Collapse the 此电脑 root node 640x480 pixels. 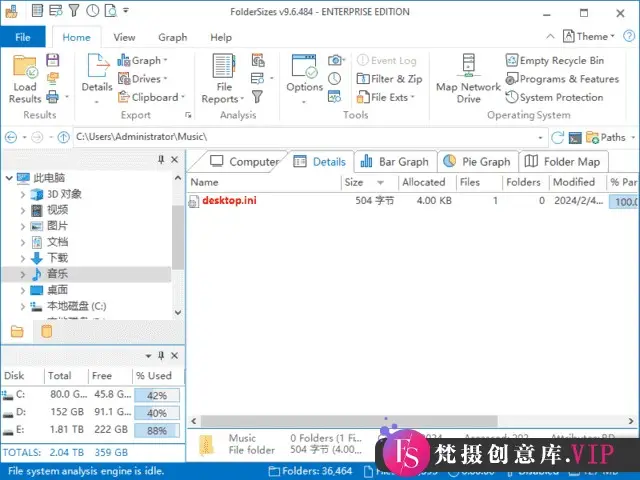click(9, 178)
